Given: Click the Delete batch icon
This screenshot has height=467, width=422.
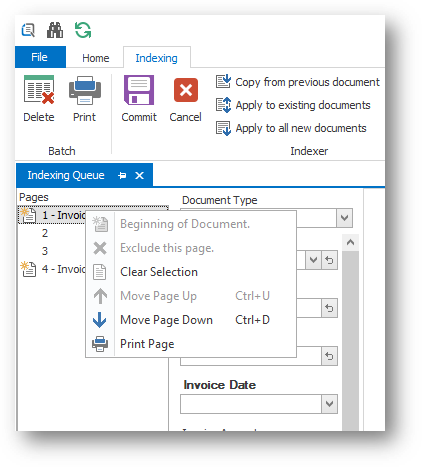Looking at the screenshot, I should click(39, 89).
